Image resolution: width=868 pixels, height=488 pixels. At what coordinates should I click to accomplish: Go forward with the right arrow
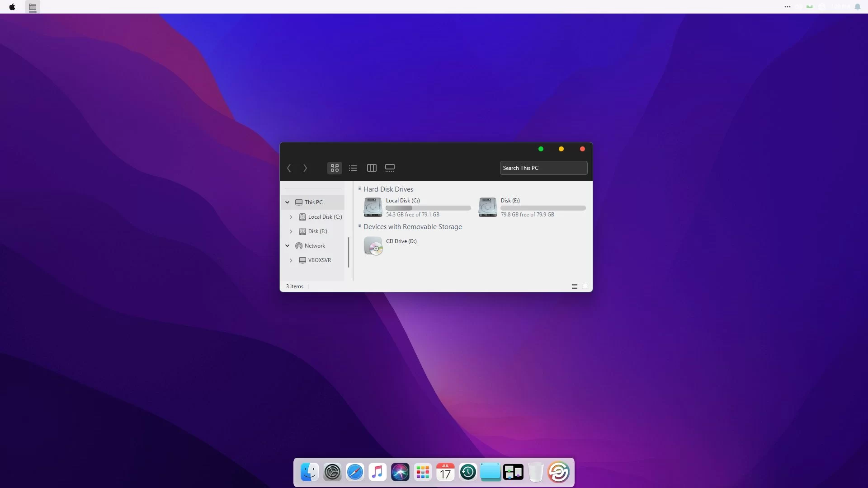point(305,168)
